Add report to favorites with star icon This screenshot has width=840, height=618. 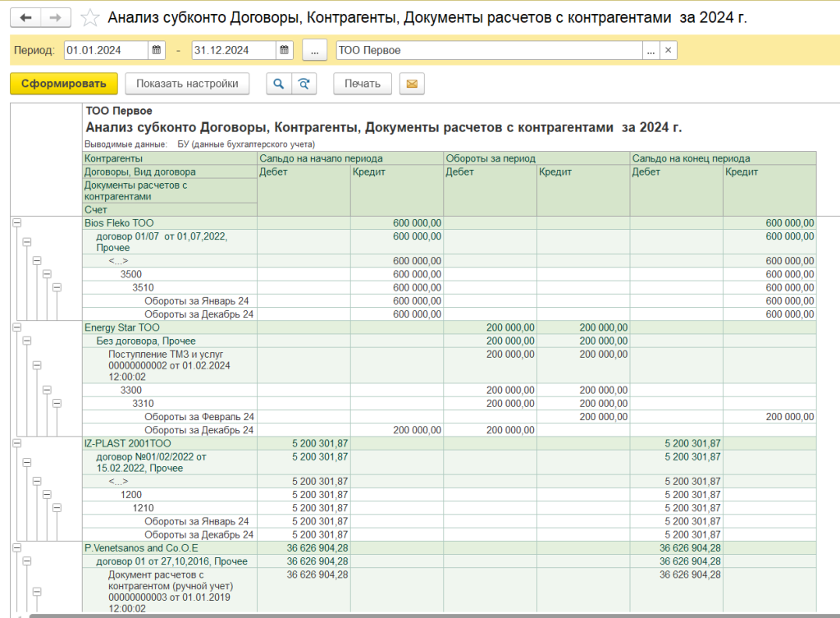[92, 18]
